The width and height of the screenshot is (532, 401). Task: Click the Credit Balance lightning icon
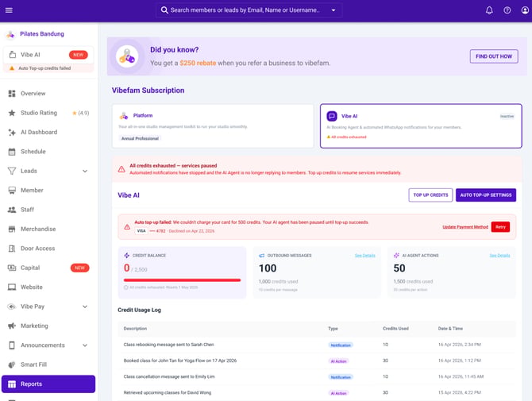127,256
